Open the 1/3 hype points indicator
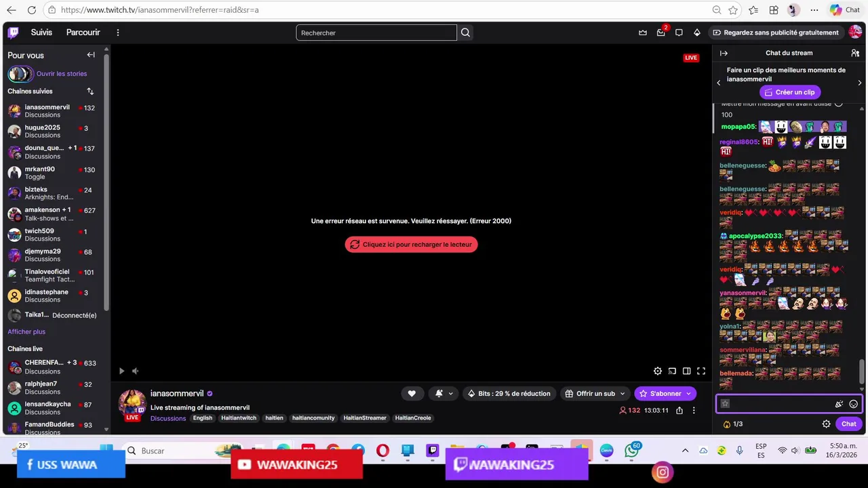The width and height of the screenshot is (868, 488). coord(733,424)
